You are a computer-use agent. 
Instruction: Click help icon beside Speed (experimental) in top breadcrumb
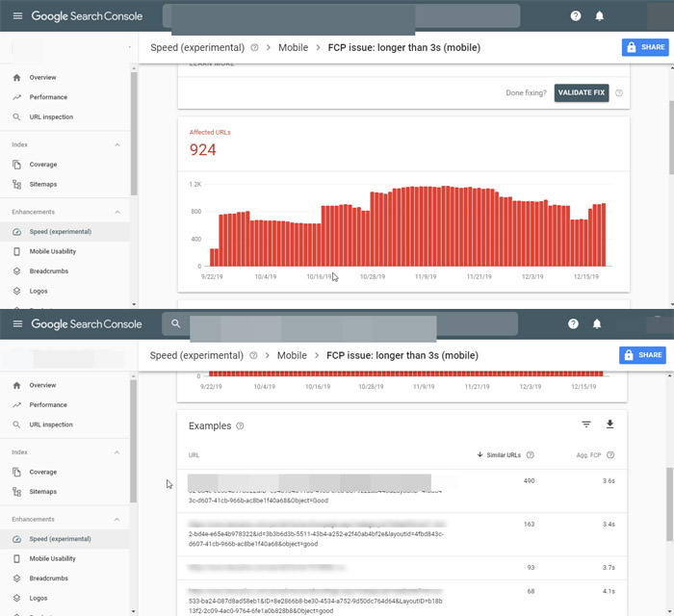254,48
